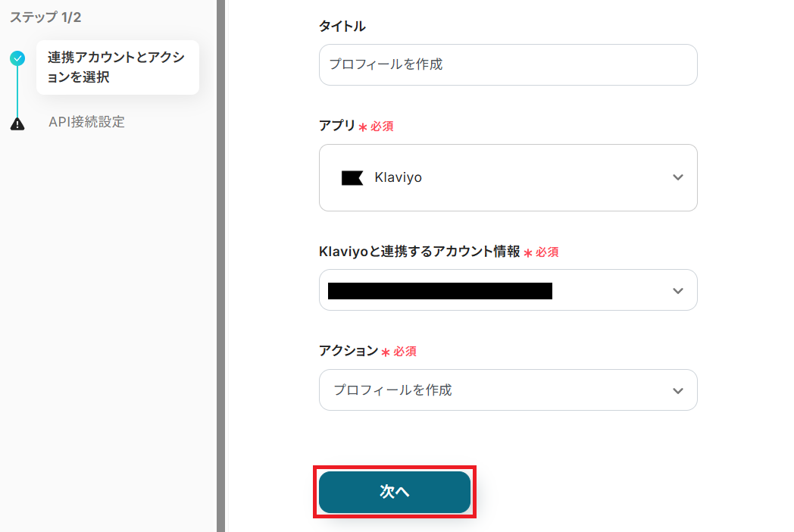Open the Klaviyo app selection dropdown

tap(508, 178)
